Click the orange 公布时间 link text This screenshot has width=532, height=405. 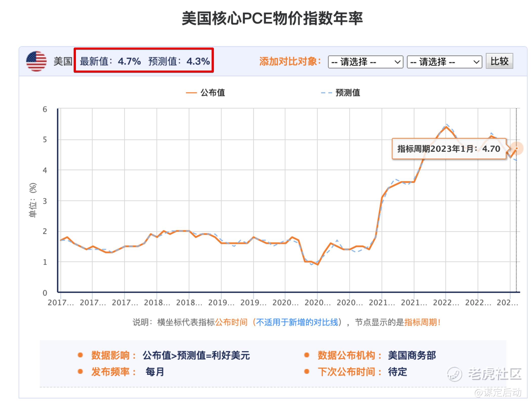pos(231,322)
